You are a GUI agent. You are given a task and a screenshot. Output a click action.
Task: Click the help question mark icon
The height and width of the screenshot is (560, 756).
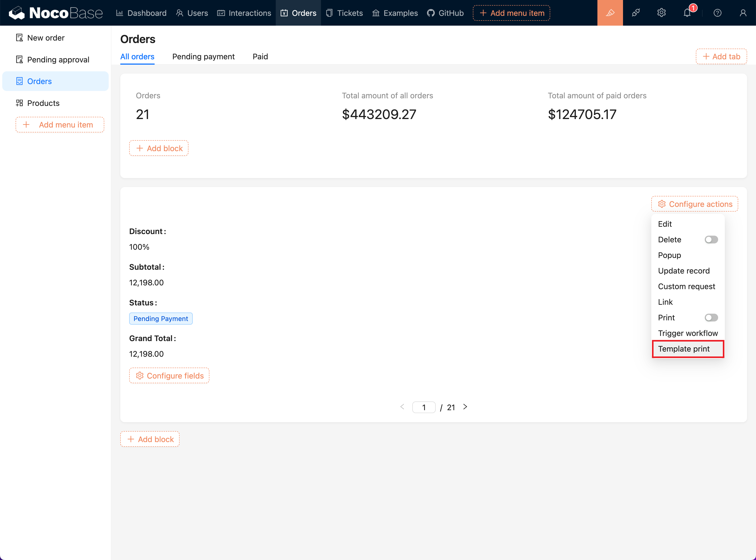point(717,13)
